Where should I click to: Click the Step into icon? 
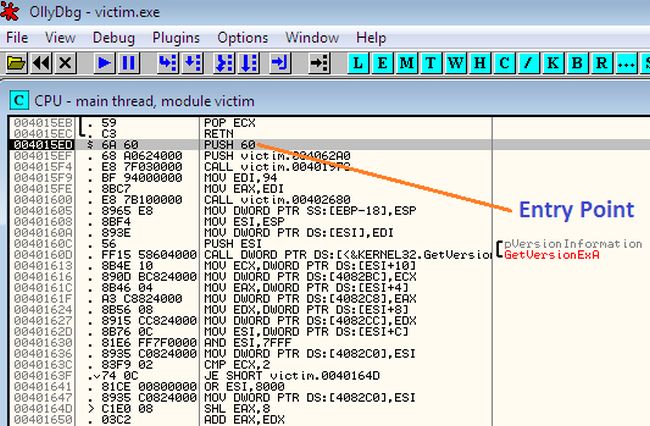(x=168, y=63)
